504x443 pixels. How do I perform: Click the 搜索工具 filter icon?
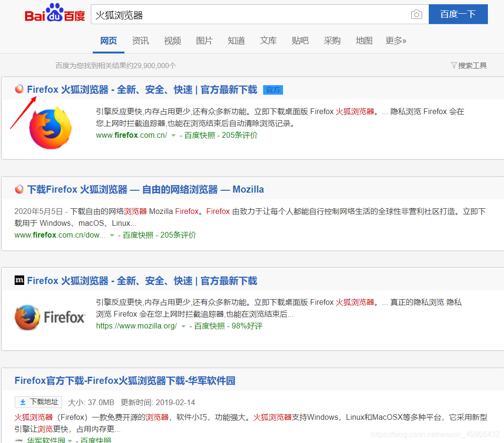tap(453, 66)
